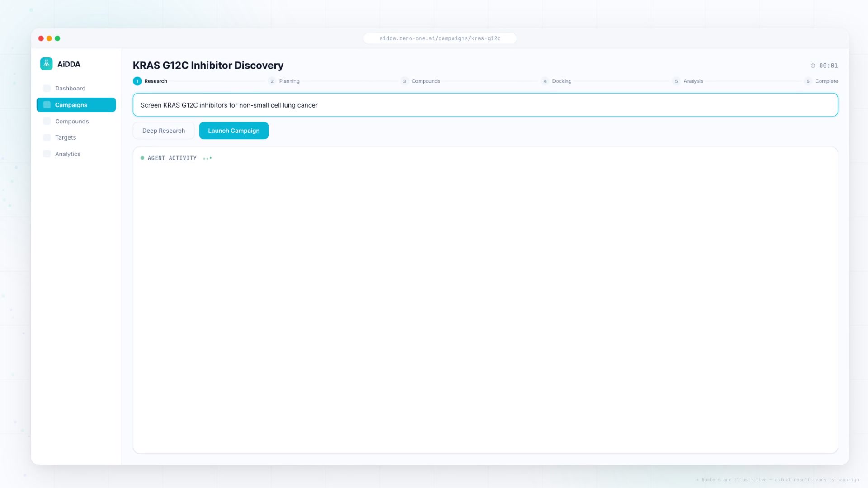Click the Analytics sidebar icon
This screenshot has height=488, width=868.
[x=47, y=154]
